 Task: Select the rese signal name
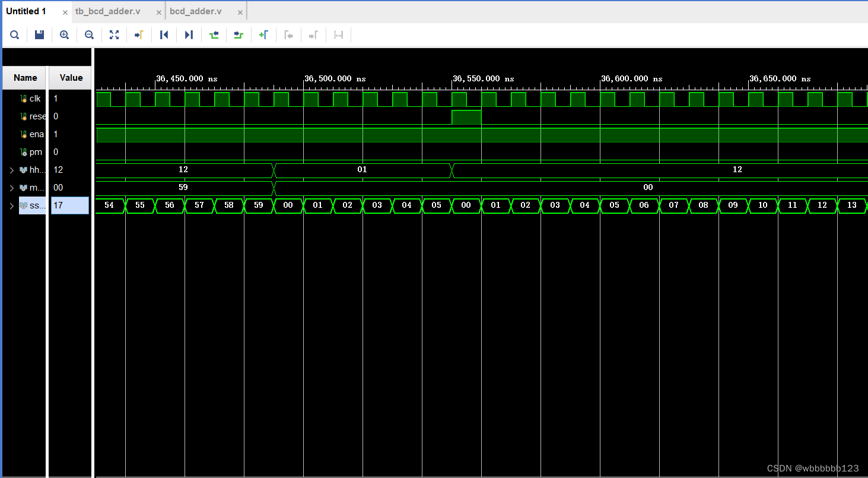click(37, 116)
